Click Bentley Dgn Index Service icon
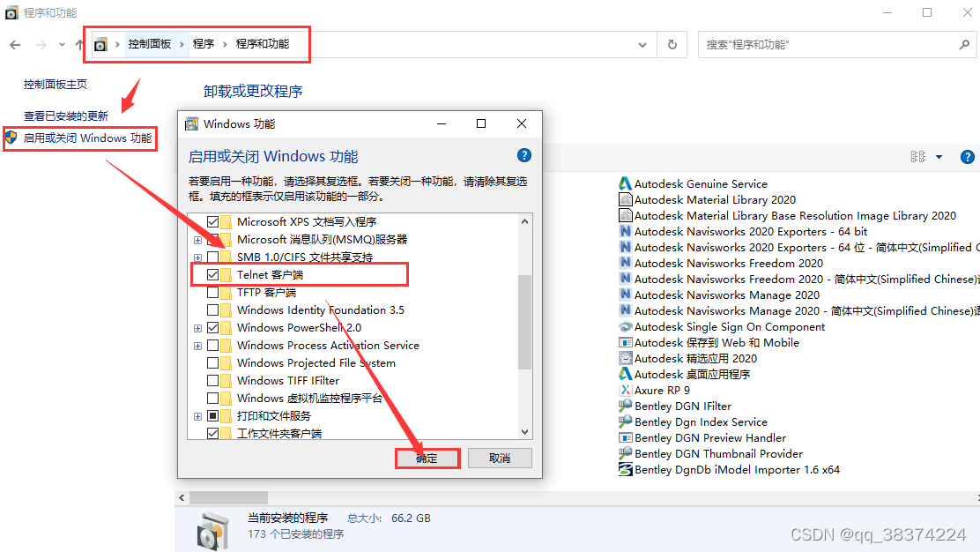 click(625, 422)
